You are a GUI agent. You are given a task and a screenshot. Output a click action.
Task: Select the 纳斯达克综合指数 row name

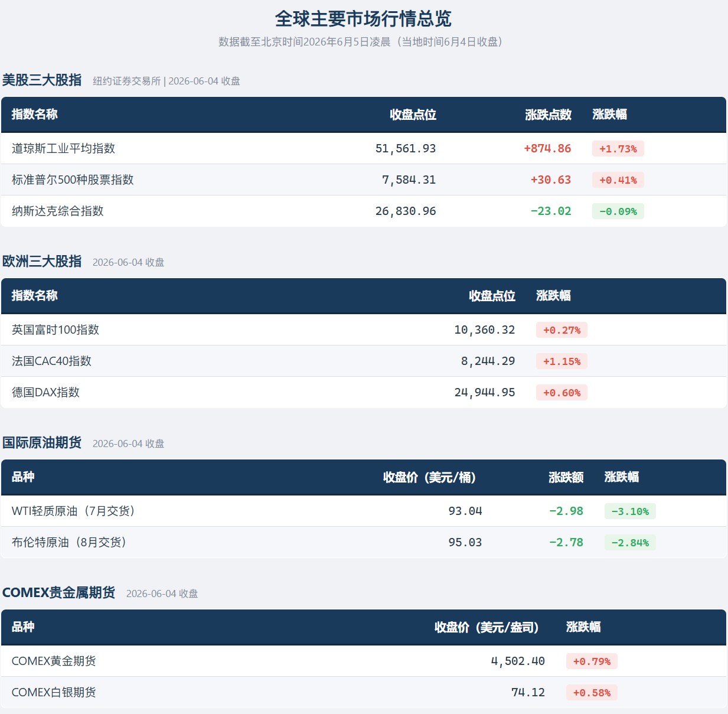pos(58,211)
